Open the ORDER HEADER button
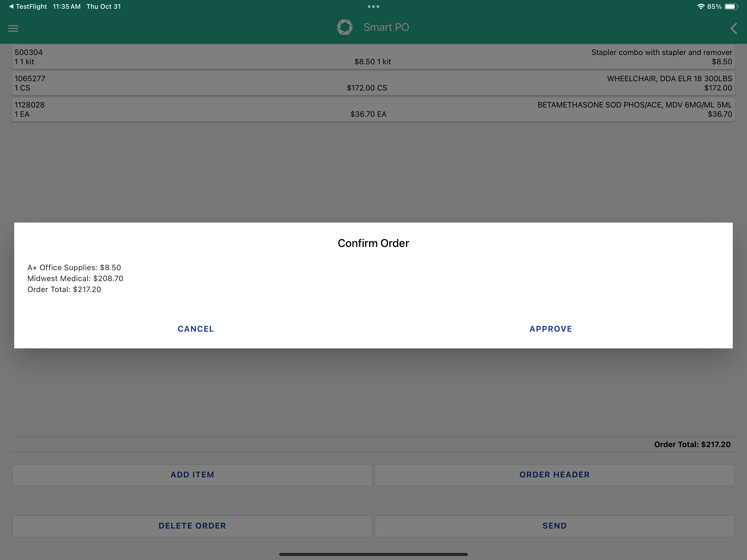 coord(555,475)
